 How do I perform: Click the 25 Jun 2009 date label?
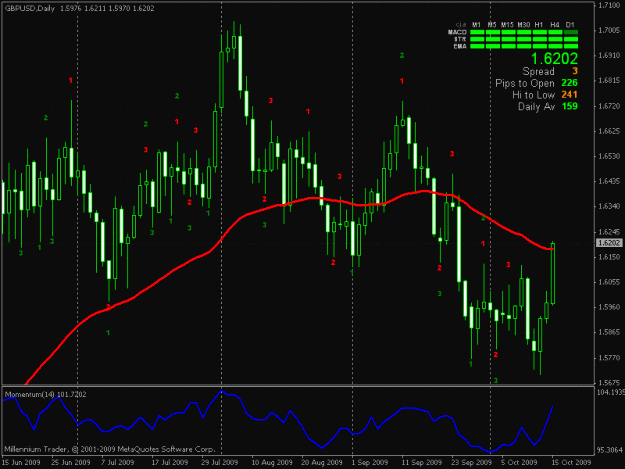[71, 462]
